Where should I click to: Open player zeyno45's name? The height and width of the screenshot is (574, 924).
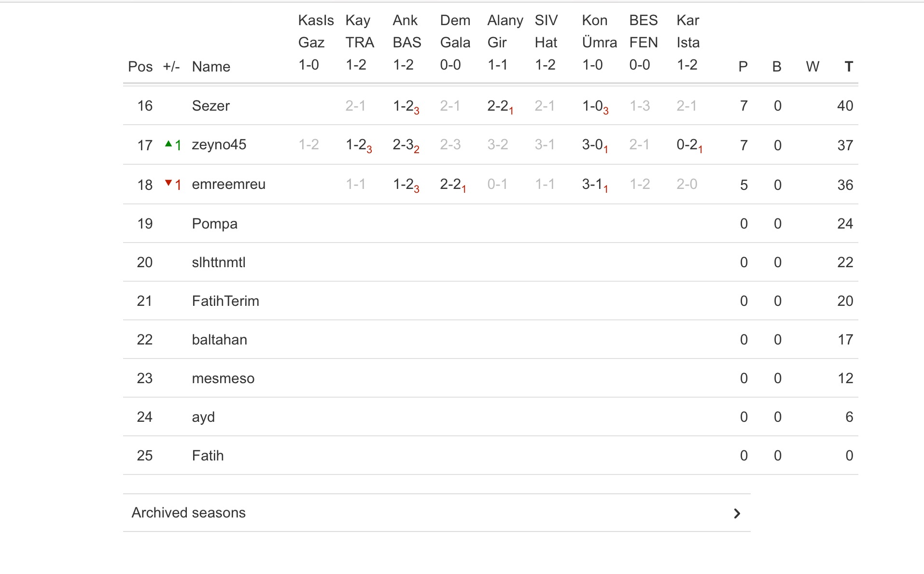pyautogui.click(x=219, y=144)
